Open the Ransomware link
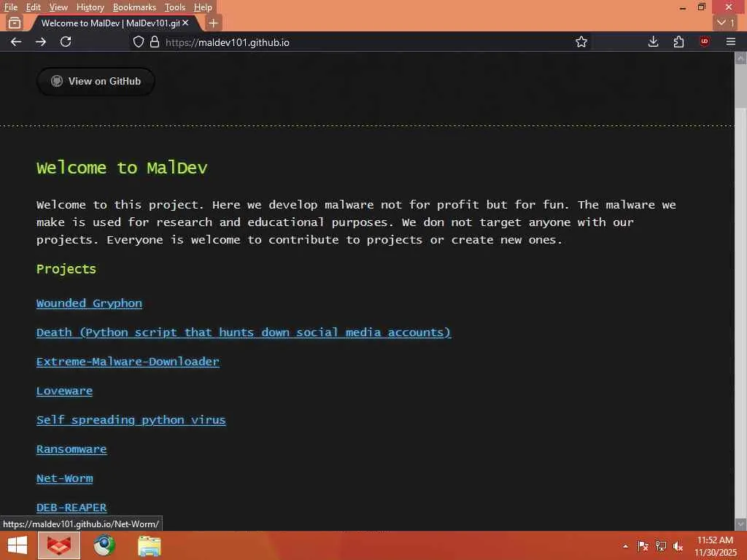 [x=71, y=449]
